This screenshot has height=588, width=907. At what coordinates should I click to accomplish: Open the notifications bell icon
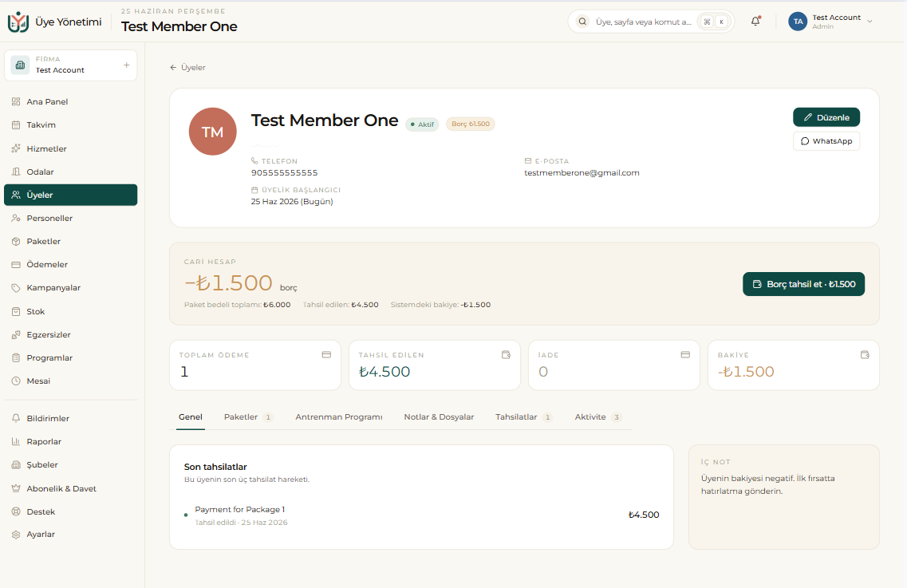(755, 22)
